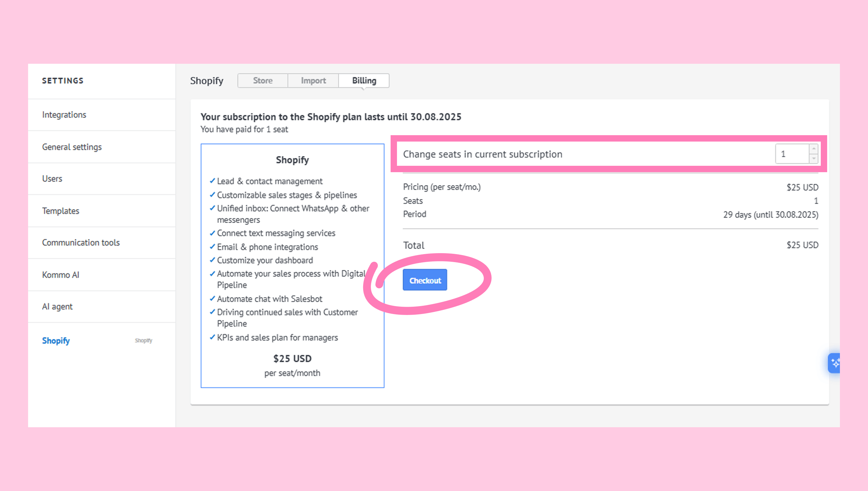Select the Billing tab

click(x=364, y=81)
